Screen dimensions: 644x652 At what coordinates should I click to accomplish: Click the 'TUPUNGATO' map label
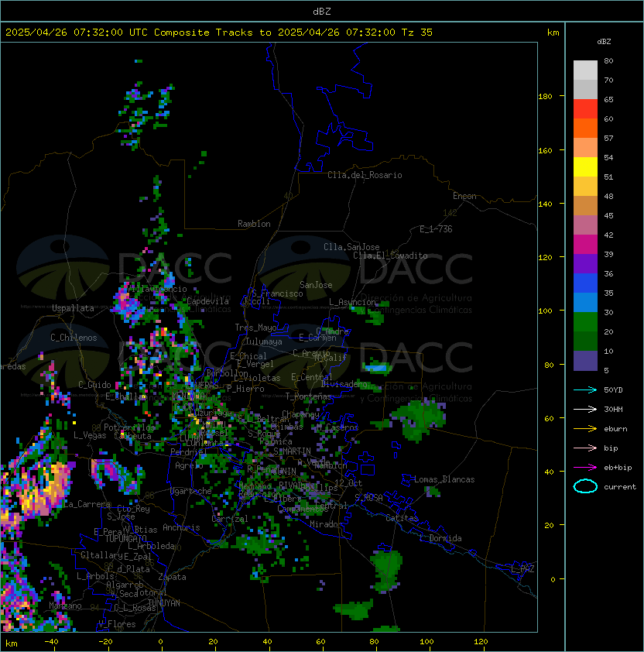point(125,539)
